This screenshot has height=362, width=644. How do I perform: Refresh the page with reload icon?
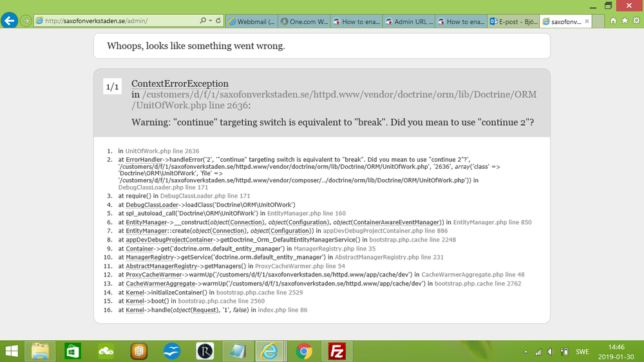point(218,21)
